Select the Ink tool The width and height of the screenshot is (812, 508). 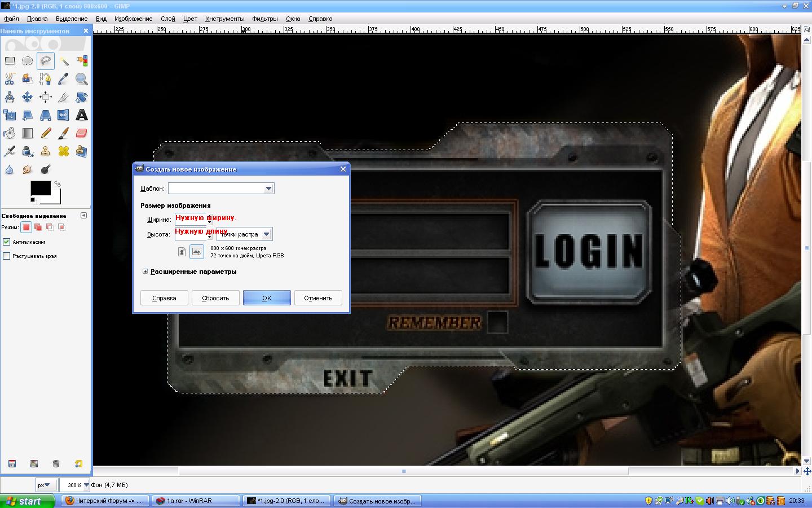tap(28, 151)
